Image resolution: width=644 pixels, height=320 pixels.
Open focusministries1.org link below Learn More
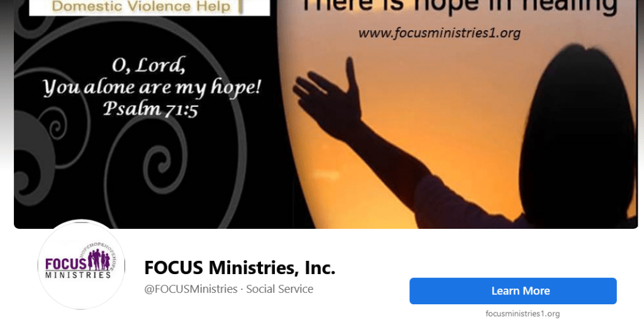pos(523,314)
